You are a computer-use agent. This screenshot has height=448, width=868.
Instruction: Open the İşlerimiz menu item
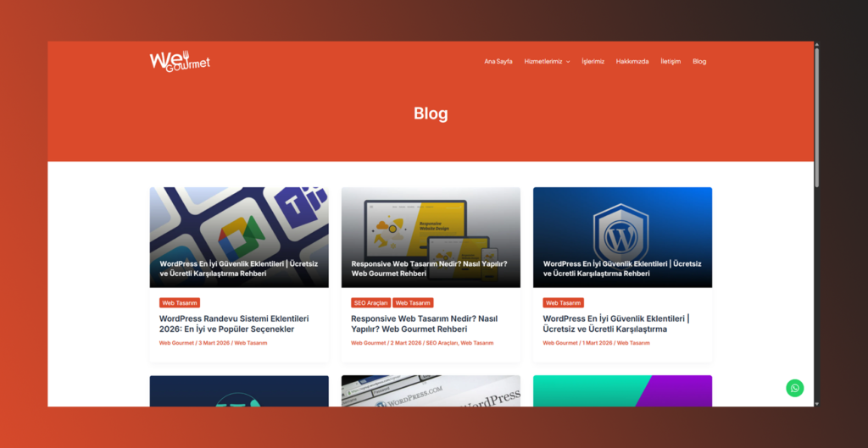coord(593,61)
